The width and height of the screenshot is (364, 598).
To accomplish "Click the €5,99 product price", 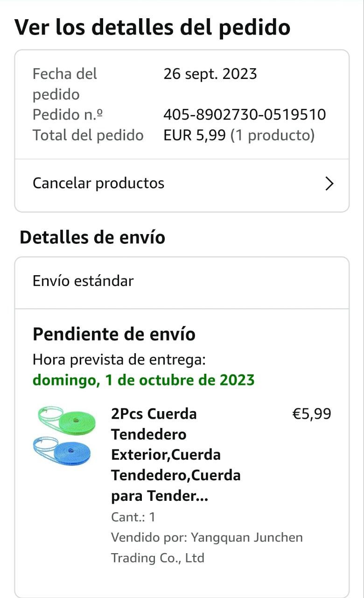I will tap(311, 414).
